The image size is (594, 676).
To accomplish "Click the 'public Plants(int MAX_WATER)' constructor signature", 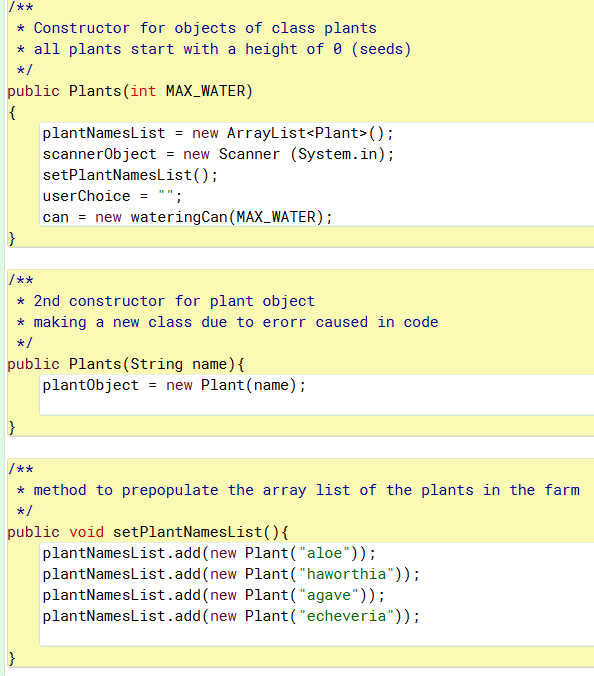I will coord(130,91).
